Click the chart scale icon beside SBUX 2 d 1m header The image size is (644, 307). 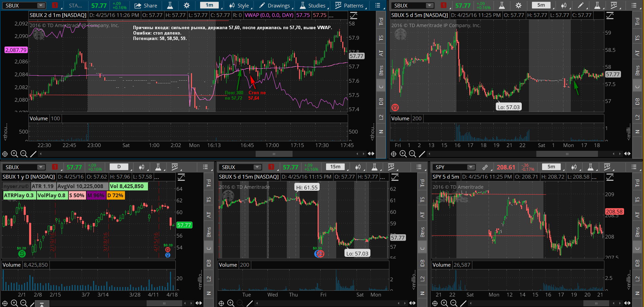click(x=353, y=15)
